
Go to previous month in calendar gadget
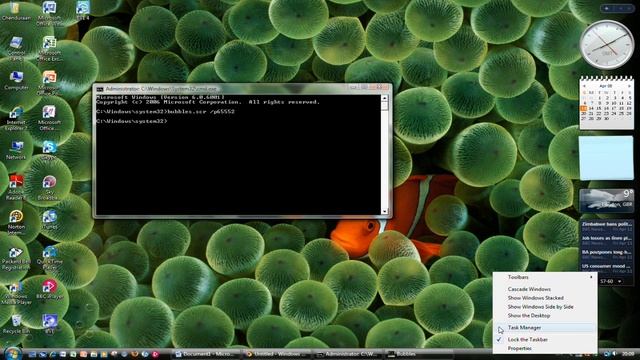[584, 86]
